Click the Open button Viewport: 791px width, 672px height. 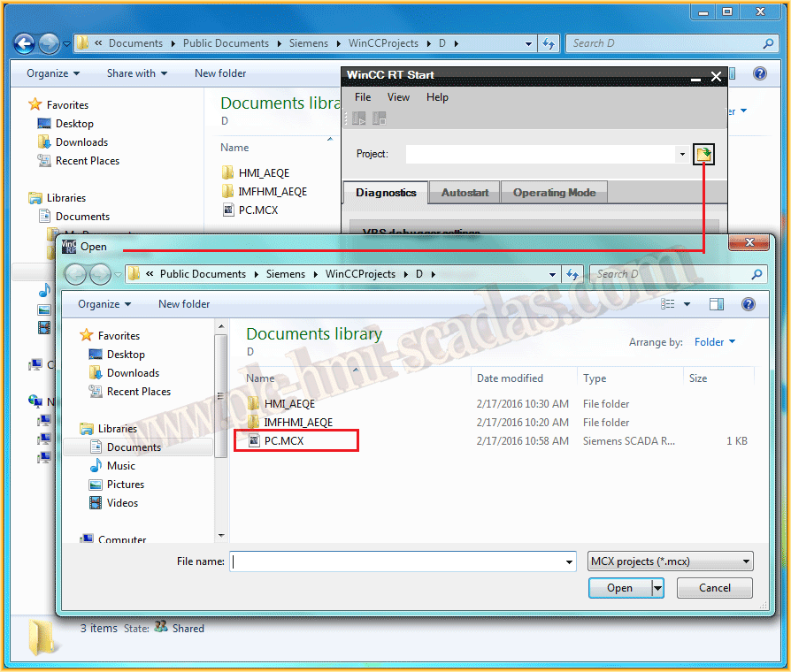[619, 588]
